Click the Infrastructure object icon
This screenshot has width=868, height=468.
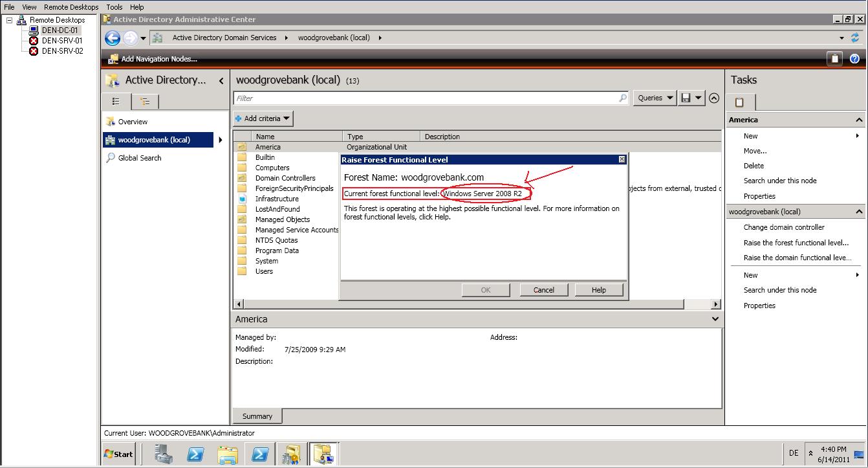(x=242, y=199)
